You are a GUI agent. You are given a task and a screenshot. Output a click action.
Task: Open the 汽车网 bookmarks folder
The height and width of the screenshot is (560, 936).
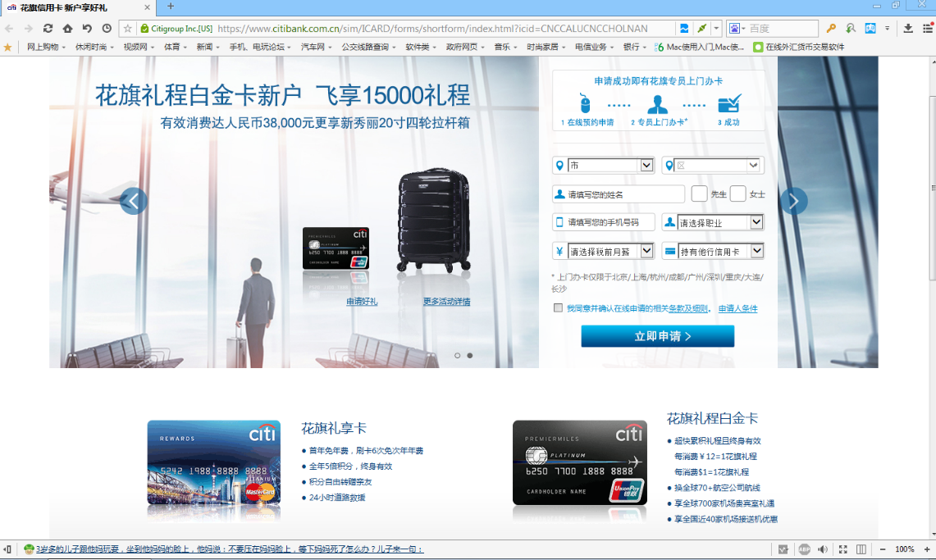(316, 47)
